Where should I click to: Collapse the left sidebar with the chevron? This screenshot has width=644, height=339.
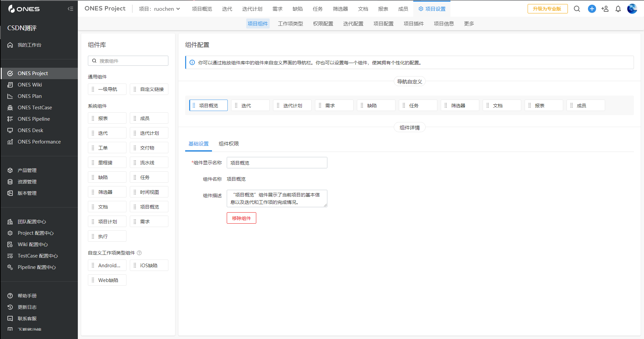click(x=70, y=9)
